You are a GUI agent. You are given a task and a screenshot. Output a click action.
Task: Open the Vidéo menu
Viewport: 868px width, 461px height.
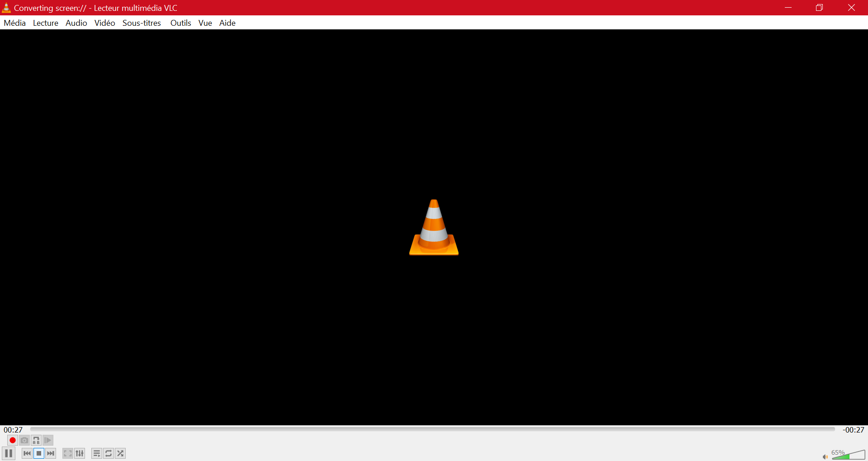point(105,23)
